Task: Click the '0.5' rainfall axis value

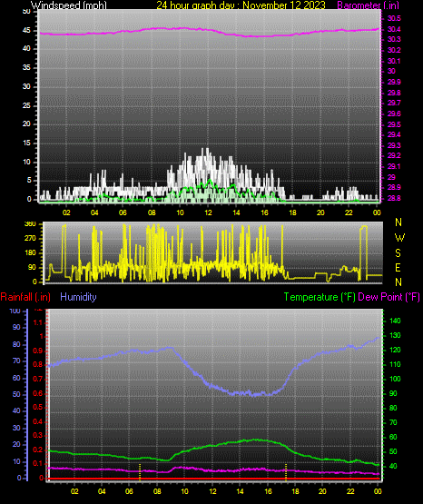Action: coord(37,407)
